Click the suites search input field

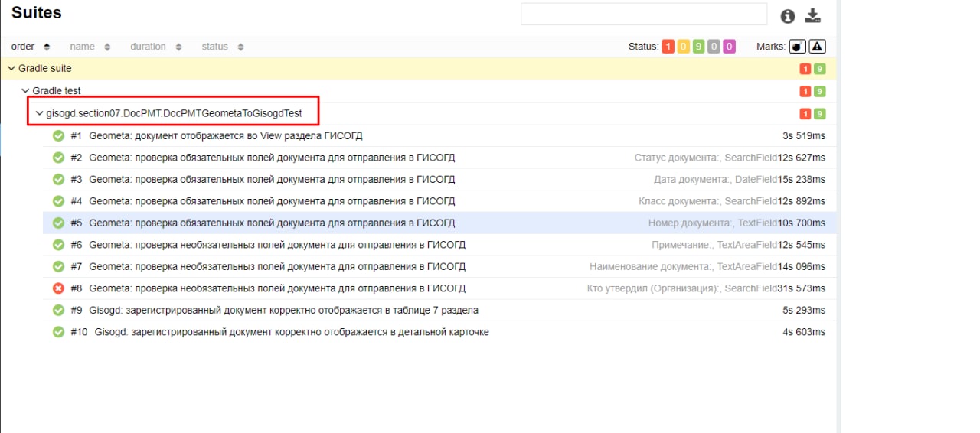pyautogui.click(x=644, y=15)
